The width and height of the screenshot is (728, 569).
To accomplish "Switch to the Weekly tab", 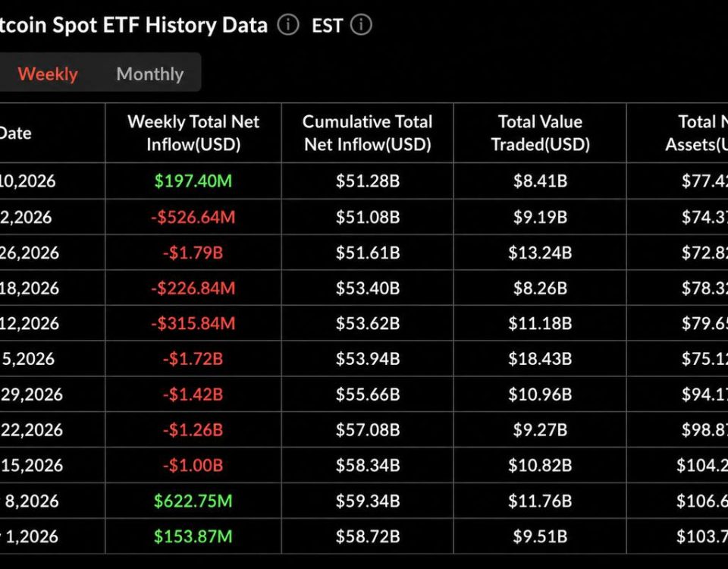I will point(48,74).
